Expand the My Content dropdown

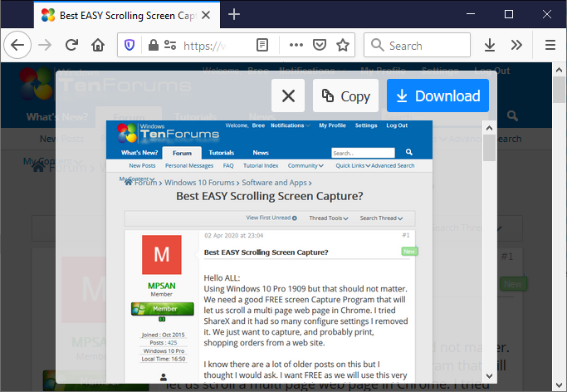click(x=137, y=179)
